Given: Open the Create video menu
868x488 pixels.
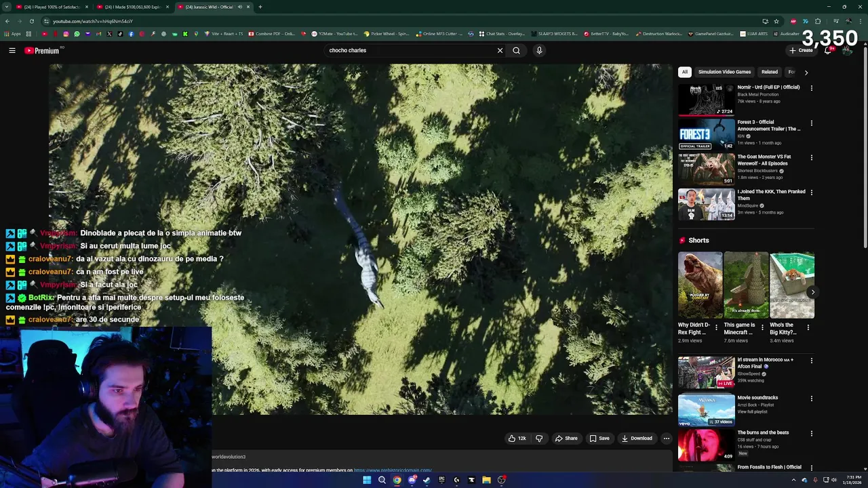Looking at the screenshot, I should pos(801,50).
